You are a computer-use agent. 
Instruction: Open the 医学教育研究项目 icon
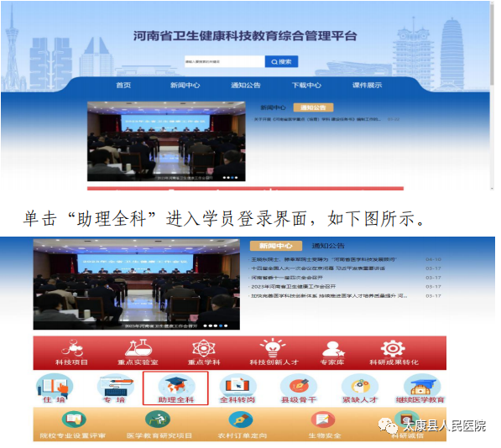[x=158, y=419]
